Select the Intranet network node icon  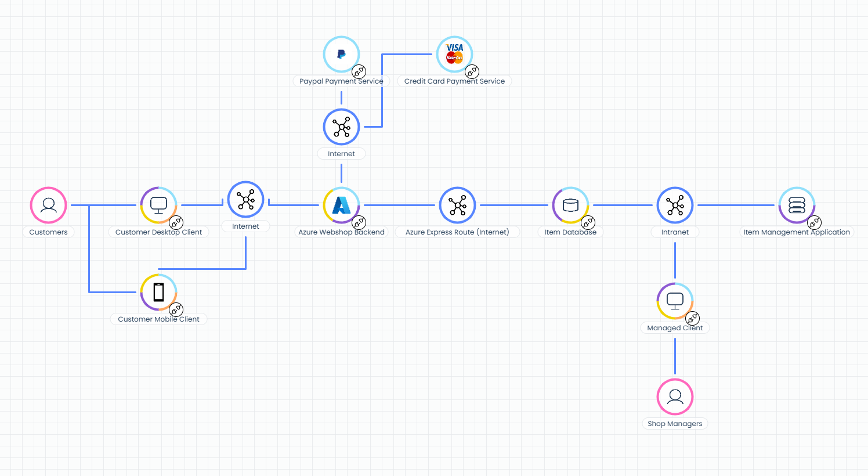[x=675, y=205]
